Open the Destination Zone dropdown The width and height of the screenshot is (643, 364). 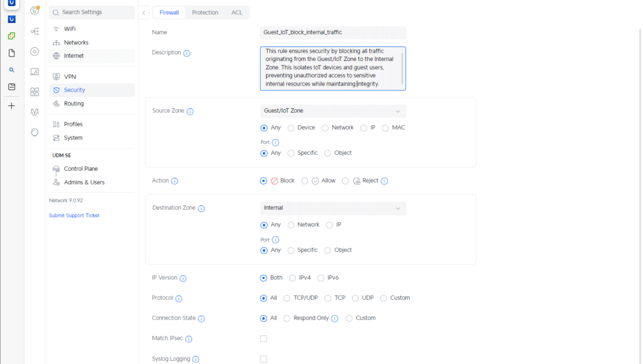(333, 208)
